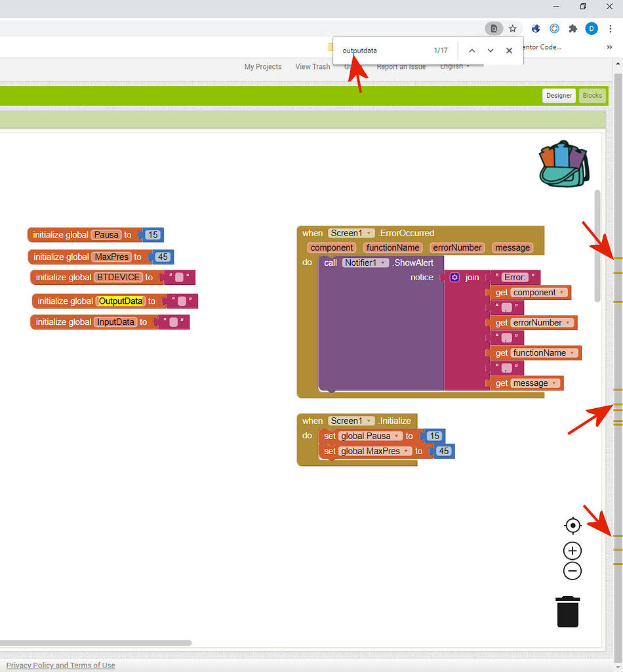Viewport: 623px width, 672px height.
Task: Open the Chrome three-dot menu
Action: pyautogui.click(x=611, y=28)
